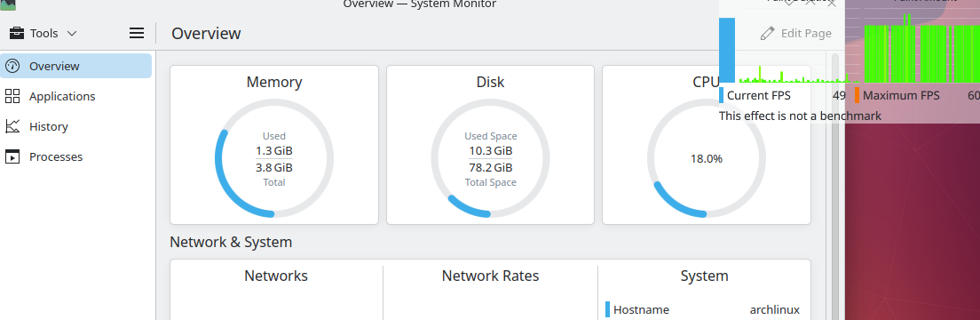Click the History chart icon
The width and height of the screenshot is (980, 320).
(x=12, y=126)
